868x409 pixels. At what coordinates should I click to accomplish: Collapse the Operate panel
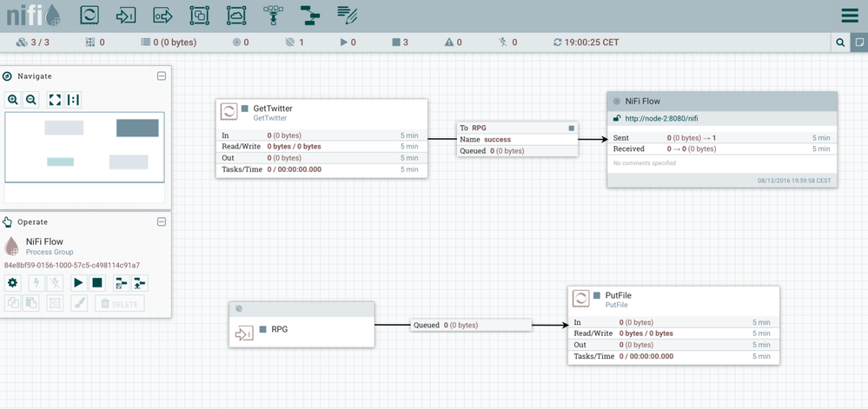coord(162,222)
